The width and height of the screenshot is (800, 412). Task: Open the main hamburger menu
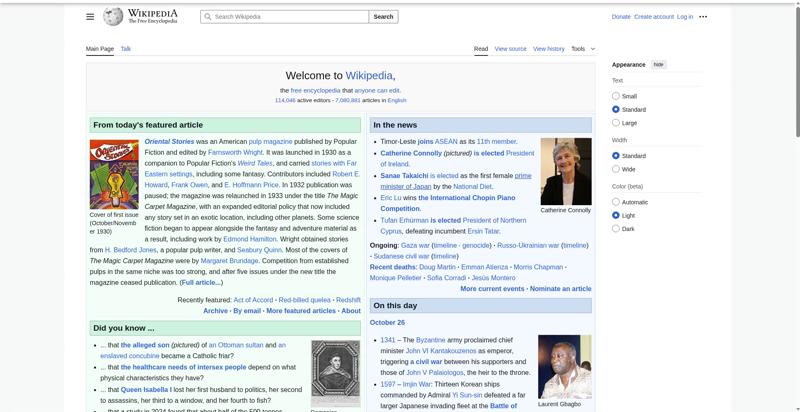[90, 17]
